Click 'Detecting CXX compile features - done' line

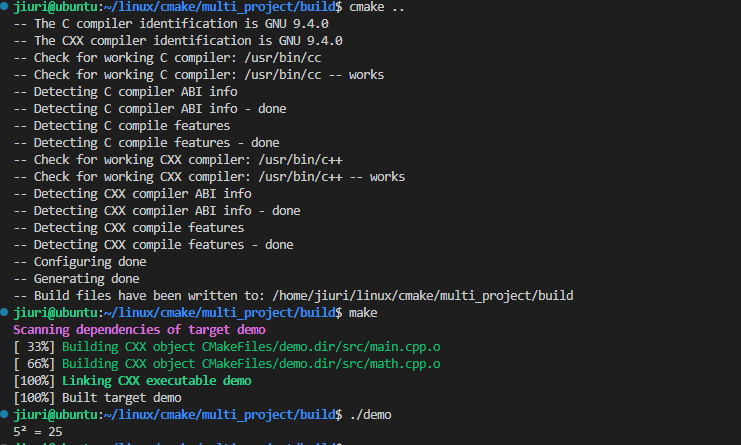[154, 245]
